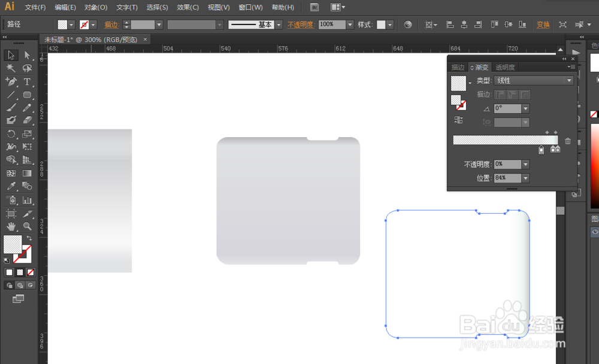Select the Eyedropper tool
This screenshot has height=364, width=599.
[11, 186]
